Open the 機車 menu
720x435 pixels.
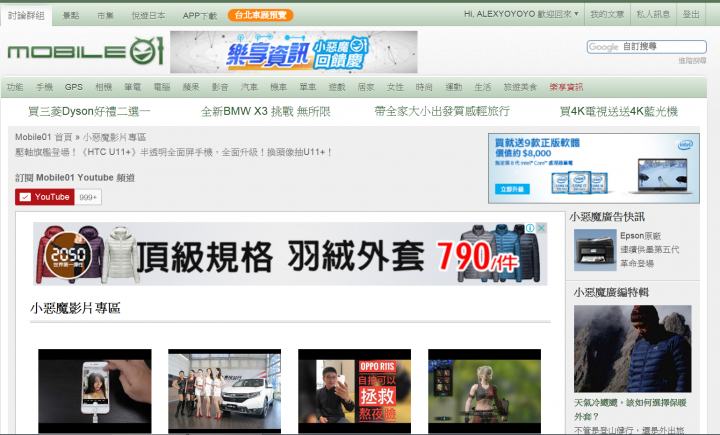click(278, 87)
